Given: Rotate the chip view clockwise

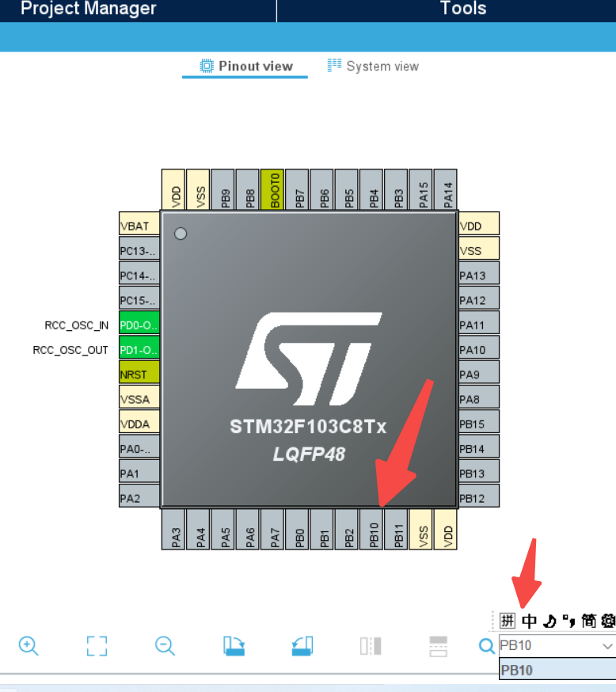Looking at the screenshot, I should (234, 646).
